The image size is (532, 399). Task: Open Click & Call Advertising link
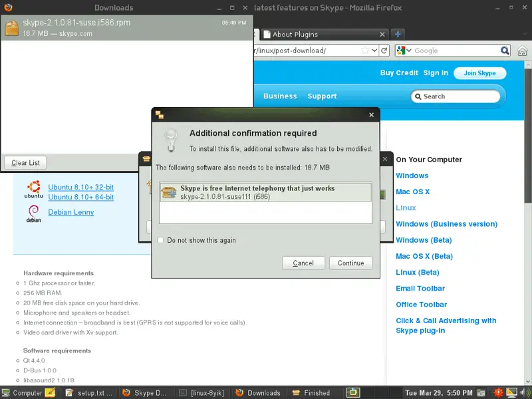pos(446,326)
